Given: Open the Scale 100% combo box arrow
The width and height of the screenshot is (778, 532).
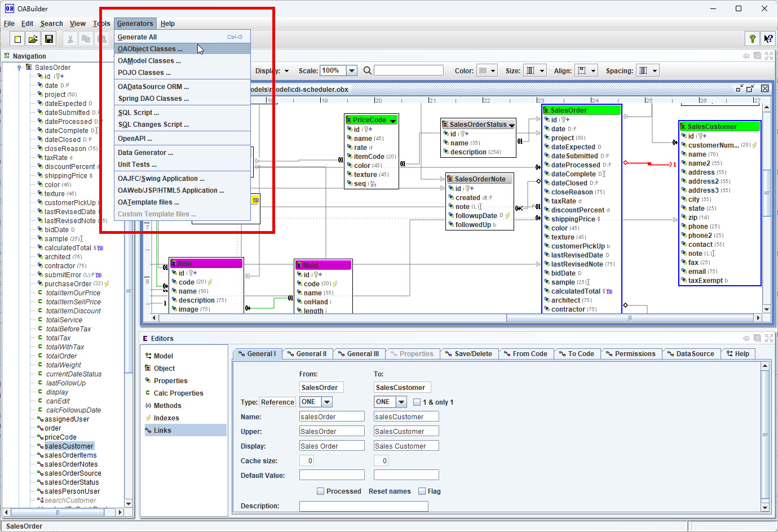Looking at the screenshot, I should pos(352,70).
